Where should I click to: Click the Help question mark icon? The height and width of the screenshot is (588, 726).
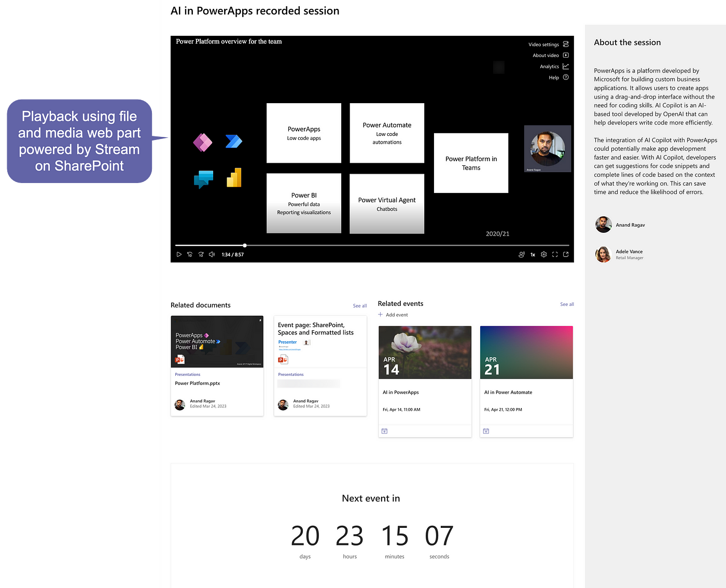click(566, 77)
